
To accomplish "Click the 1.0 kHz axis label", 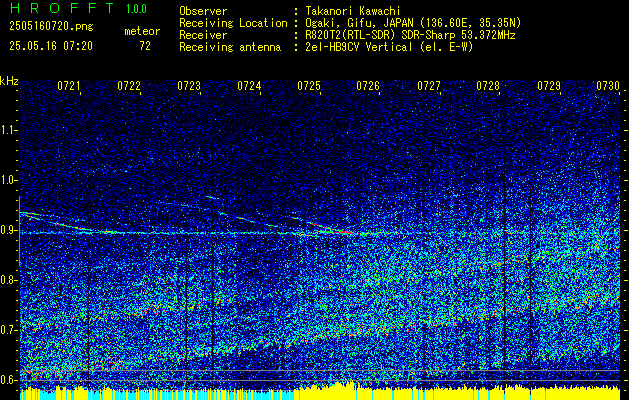I will (9, 180).
